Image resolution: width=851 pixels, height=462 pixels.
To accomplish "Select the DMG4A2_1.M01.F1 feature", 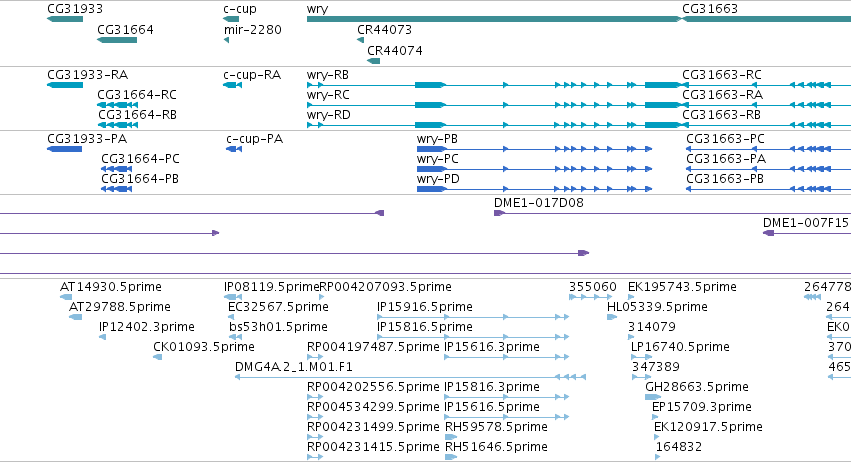I will point(410,377).
